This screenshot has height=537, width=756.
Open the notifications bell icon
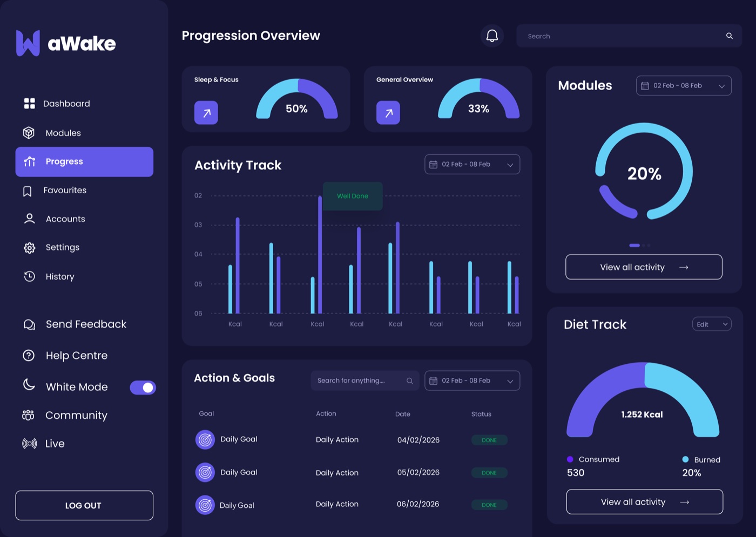pyautogui.click(x=491, y=36)
